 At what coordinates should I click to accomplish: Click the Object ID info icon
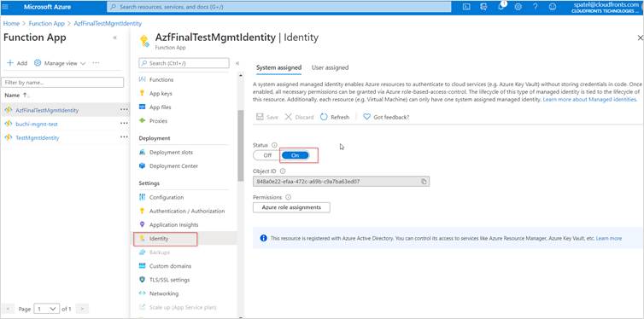(283, 171)
